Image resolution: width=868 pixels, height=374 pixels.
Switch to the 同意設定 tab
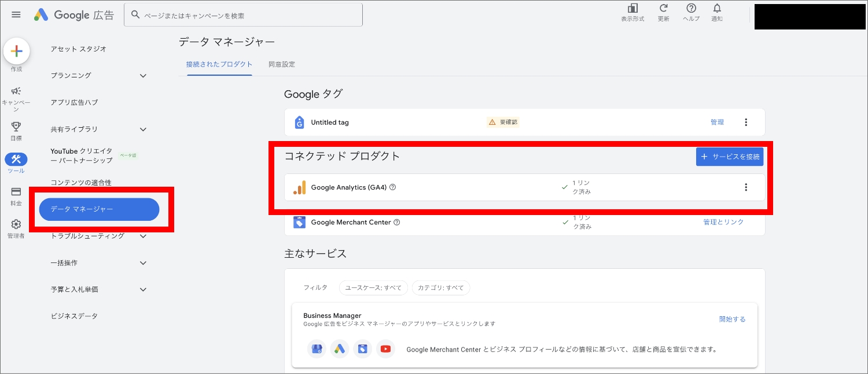coord(282,64)
